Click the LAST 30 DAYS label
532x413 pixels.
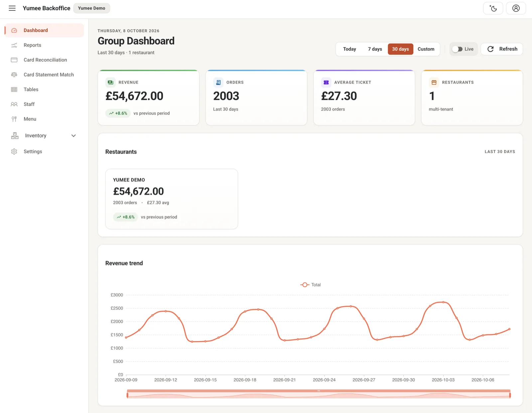pyautogui.click(x=500, y=152)
